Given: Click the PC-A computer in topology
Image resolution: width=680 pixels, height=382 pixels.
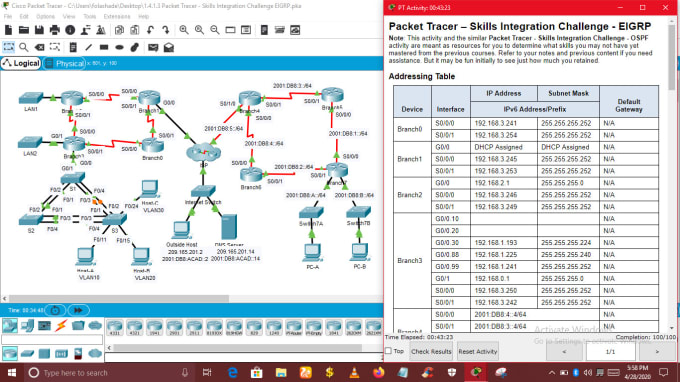Looking at the screenshot, I should point(312,252).
